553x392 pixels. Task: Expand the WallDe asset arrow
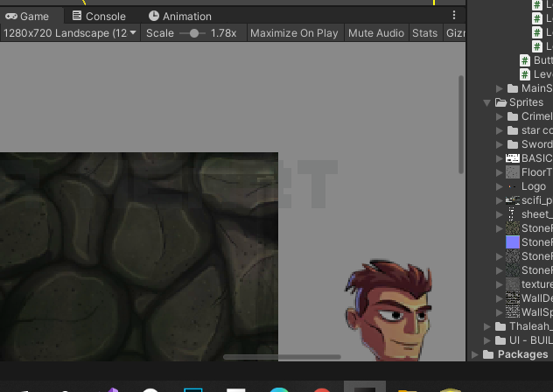[499, 298]
